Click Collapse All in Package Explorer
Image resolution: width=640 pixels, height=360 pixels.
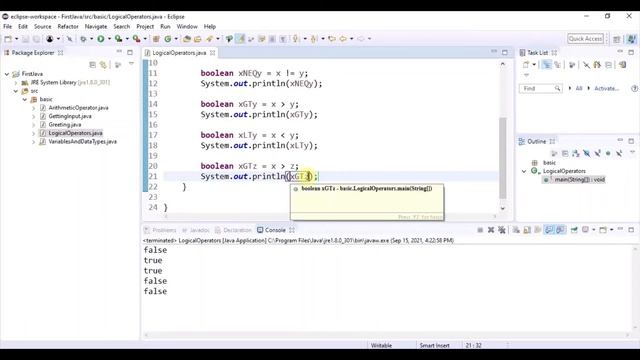click(93, 64)
